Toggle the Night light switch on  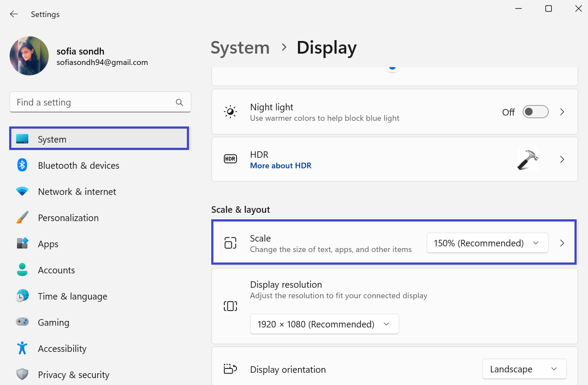coord(535,112)
